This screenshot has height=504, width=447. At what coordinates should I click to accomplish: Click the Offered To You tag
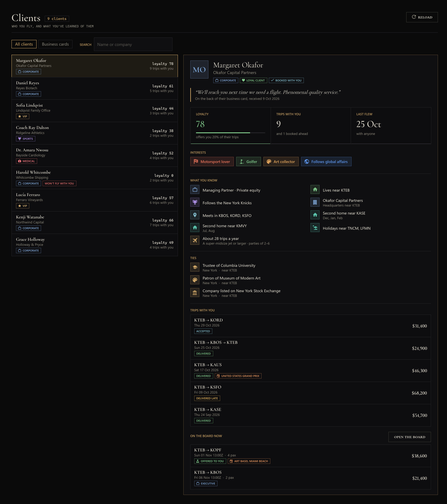[210, 461]
